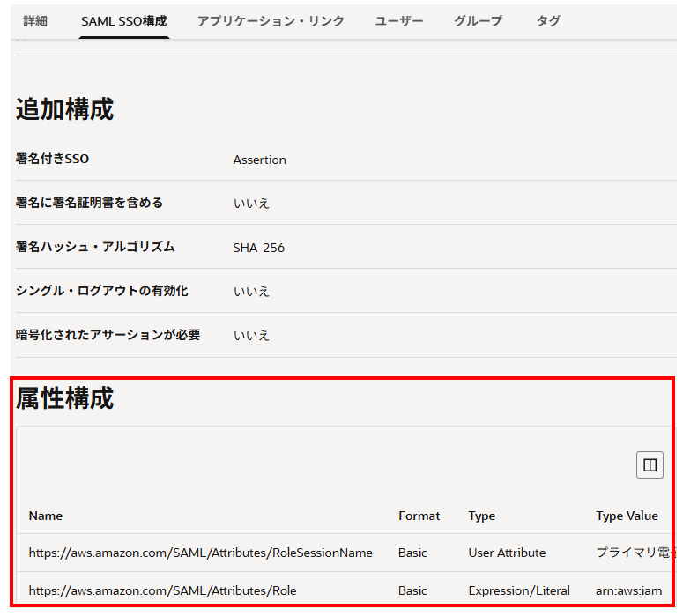Open the アプリケーション・リンク tab
The height and width of the screenshot is (616, 683).
pyautogui.click(x=271, y=20)
